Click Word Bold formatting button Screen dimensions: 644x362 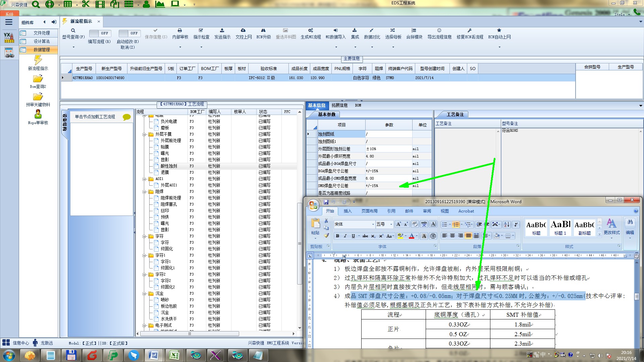click(337, 236)
